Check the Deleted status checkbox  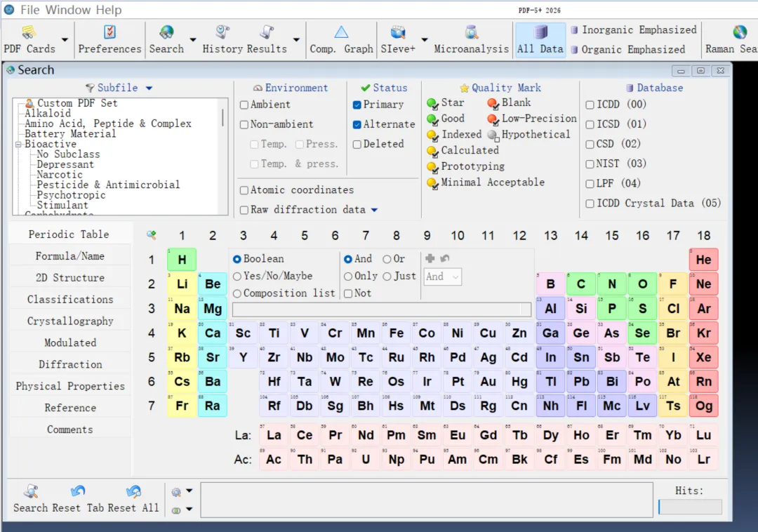pyautogui.click(x=357, y=145)
